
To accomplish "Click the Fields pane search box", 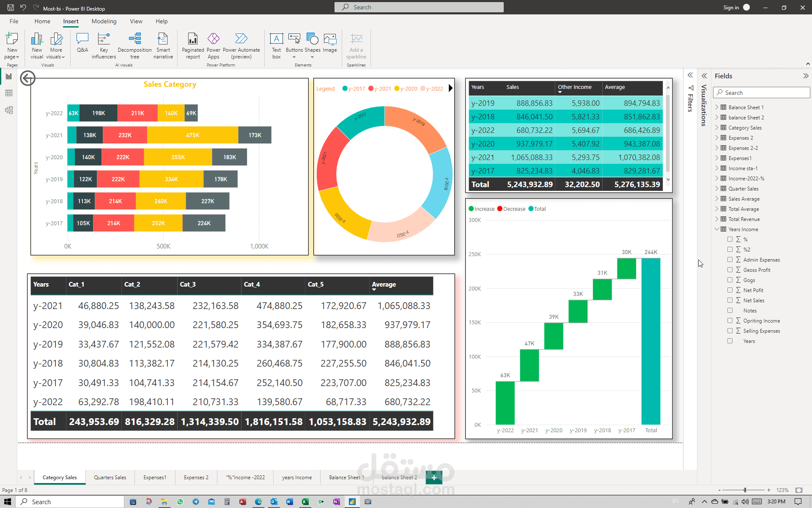I will pos(761,93).
